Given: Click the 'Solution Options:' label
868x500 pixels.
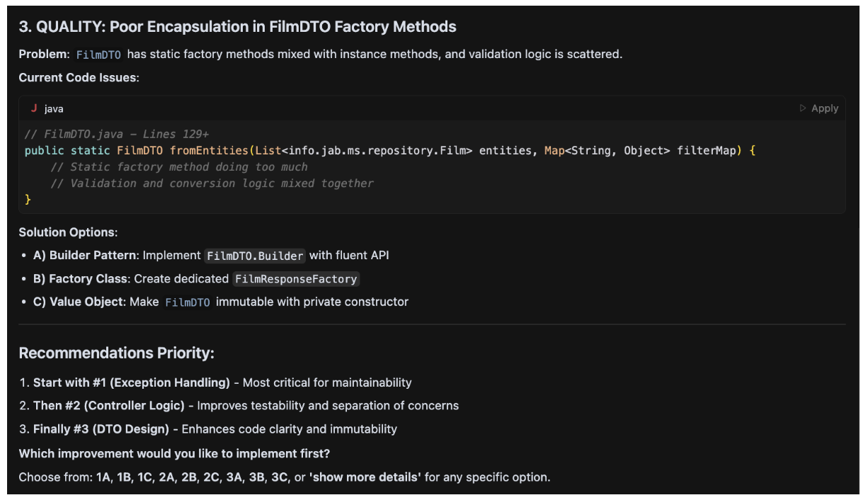Looking at the screenshot, I should (68, 232).
